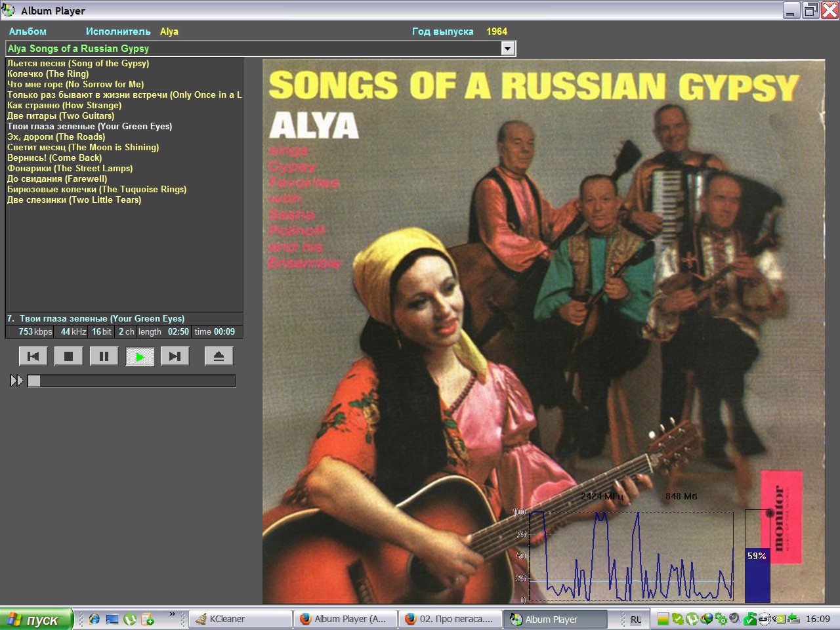
Task: Select track Как странно (How Strange)
Action: pos(64,105)
